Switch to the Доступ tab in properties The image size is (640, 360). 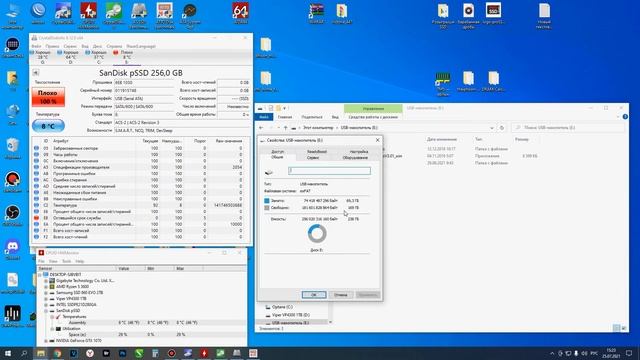point(278,151)
